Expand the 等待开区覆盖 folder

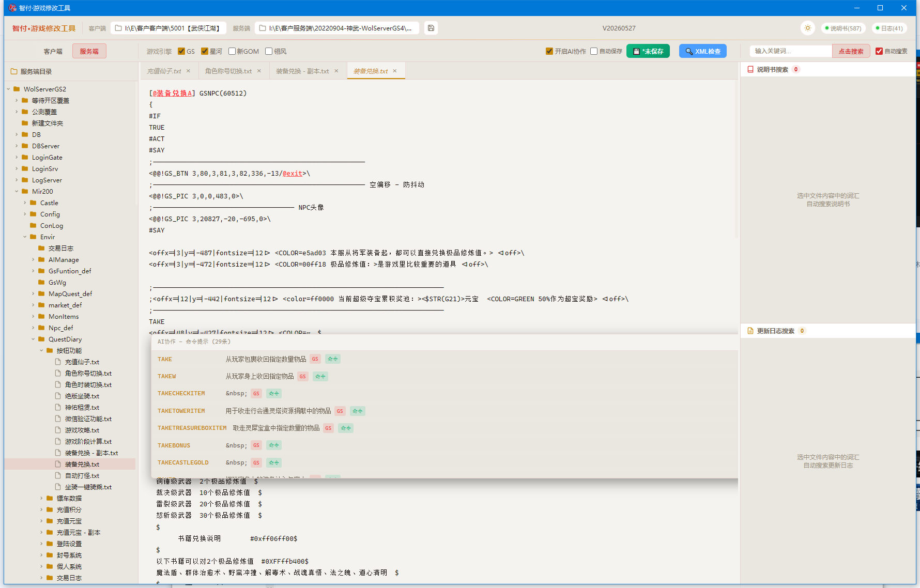pos(17,100)
